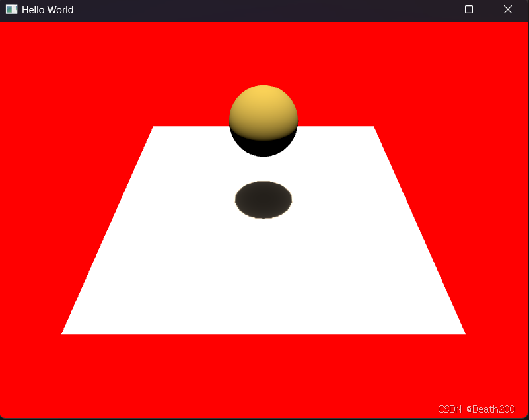Maximize the Hello World window
Image resolution: width=529 pixels, height=420 pixels.
point(469,9)
